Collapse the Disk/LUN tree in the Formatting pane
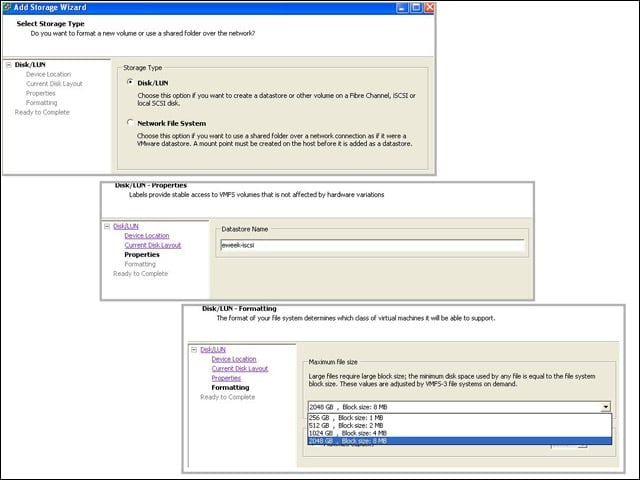 coord(194,350)
